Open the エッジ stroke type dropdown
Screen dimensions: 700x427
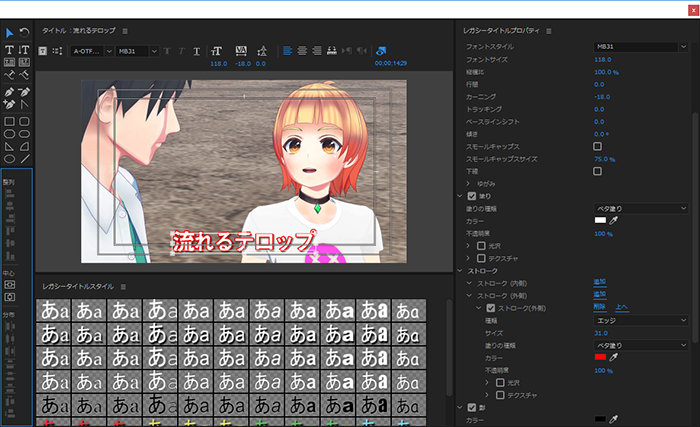(640, 320)
